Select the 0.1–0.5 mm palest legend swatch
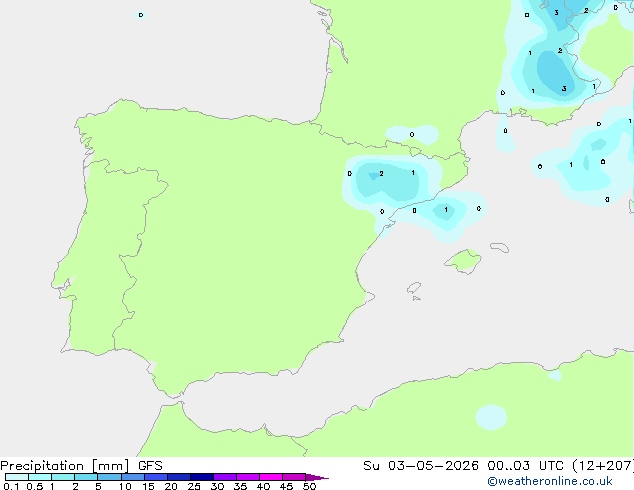The width and height of the screenshot is (634, 490). tap(17, 477)
